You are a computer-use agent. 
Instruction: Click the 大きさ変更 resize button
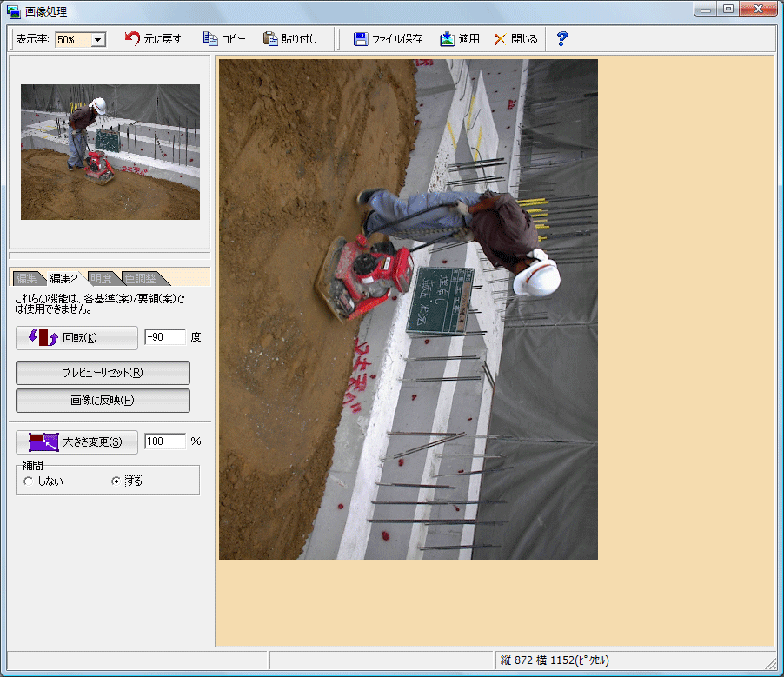tap(76, 441)
